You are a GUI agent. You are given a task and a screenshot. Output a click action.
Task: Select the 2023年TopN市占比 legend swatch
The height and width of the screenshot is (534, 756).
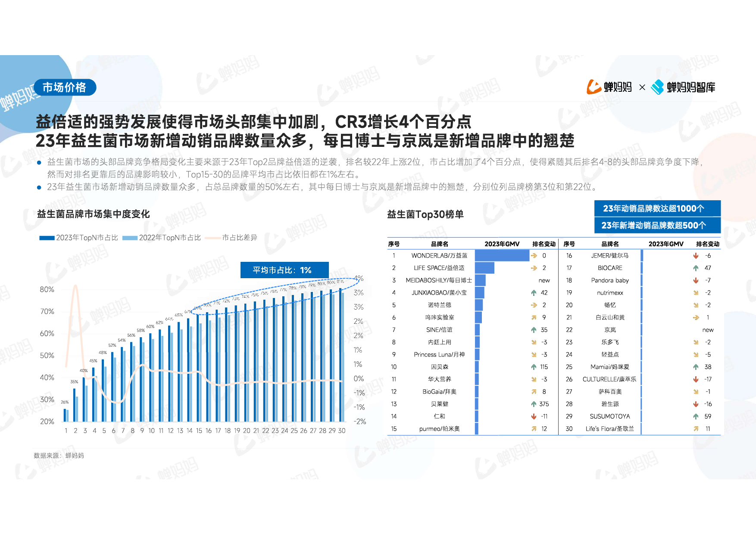pos(47,238)
